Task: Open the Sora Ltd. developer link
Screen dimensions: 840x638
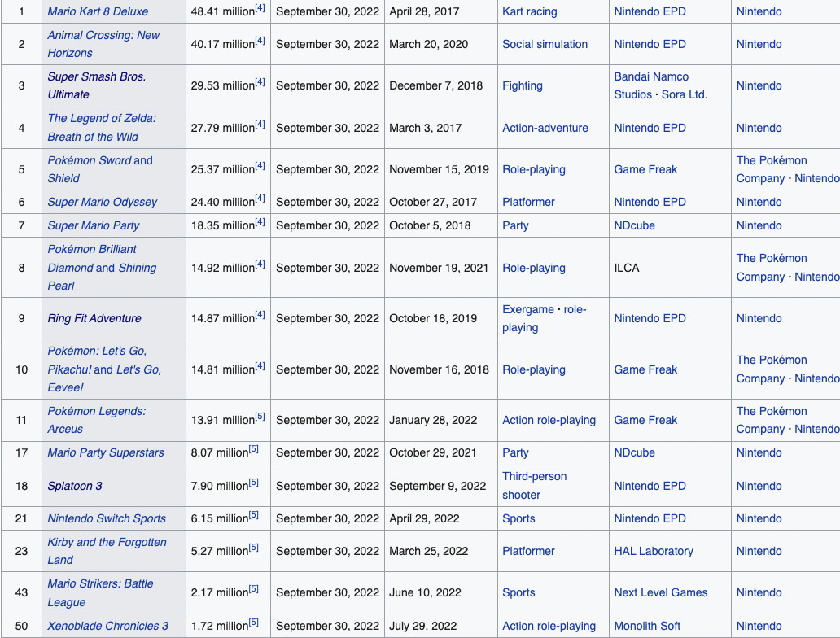Action: (x=684, y=95)
